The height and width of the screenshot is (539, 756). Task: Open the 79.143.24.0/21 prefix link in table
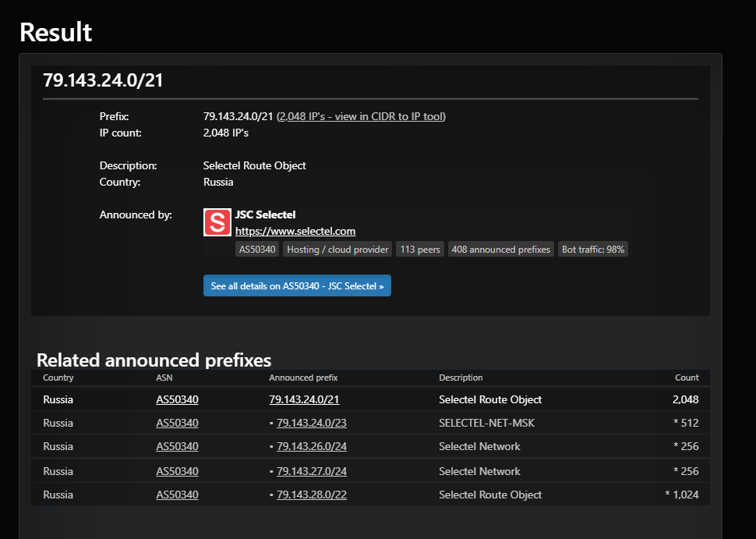[x=304, y=399]
